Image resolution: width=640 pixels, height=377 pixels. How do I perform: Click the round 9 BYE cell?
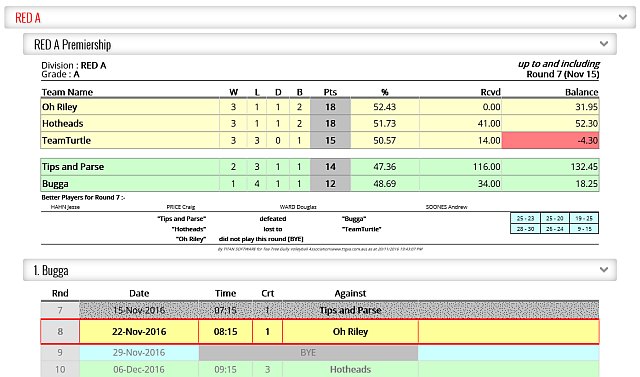pos(308,353)
